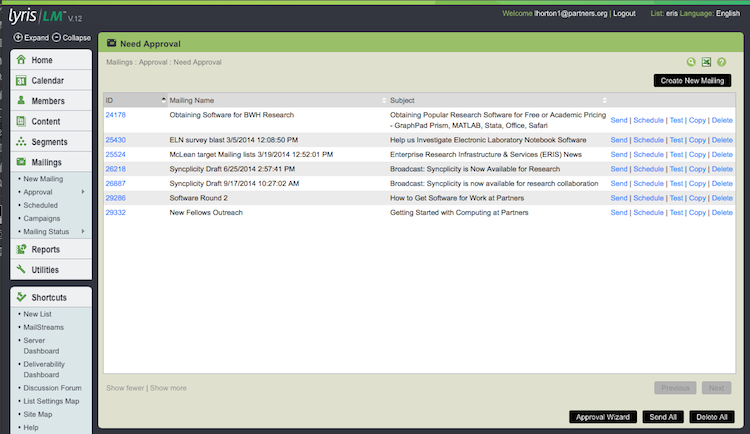Click the Next page button
This screenshot has height=434, width=750.
click(717, 388)
